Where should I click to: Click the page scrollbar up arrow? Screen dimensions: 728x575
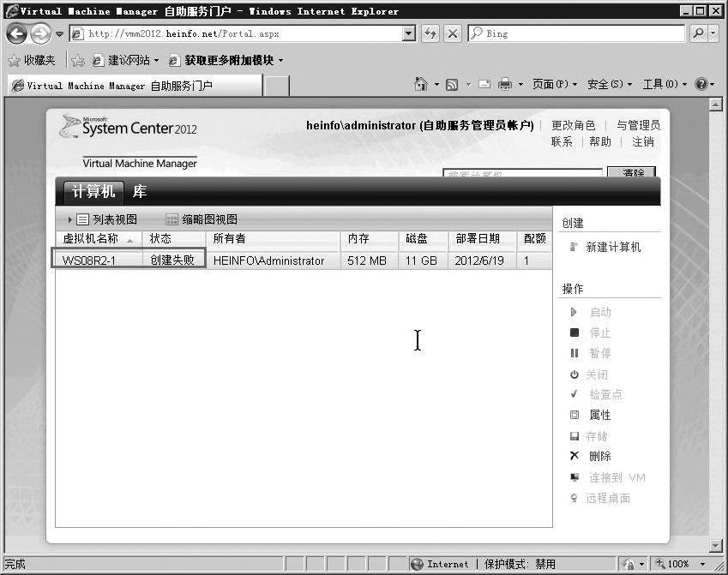coord(715,105)
